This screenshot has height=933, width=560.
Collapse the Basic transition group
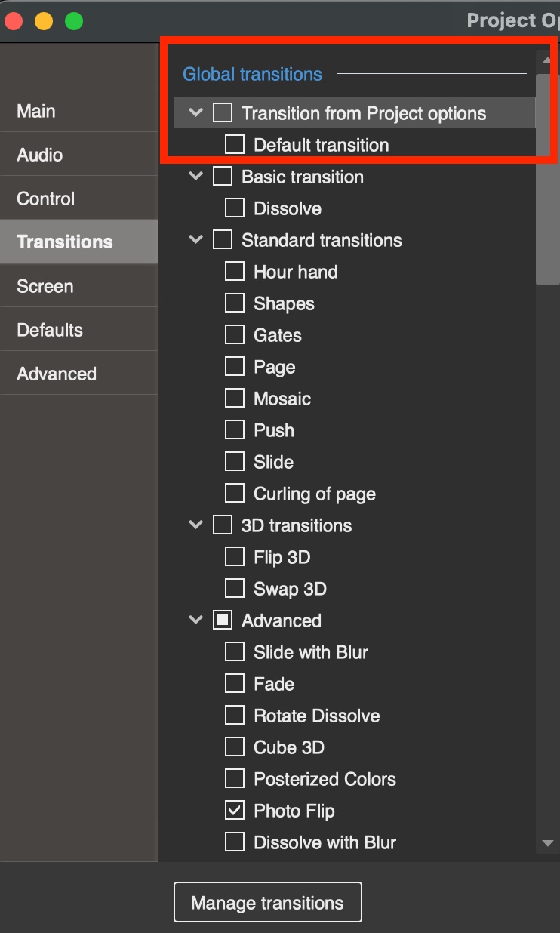pyautogui.click(x=196, y=177)
